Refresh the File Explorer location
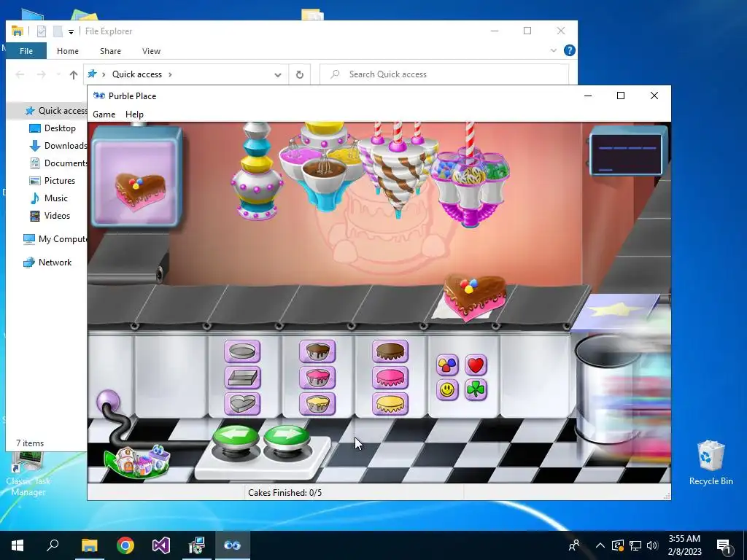The height and width of the screenshot is (560, 747). pyautogui.click(x=300, y=74)
